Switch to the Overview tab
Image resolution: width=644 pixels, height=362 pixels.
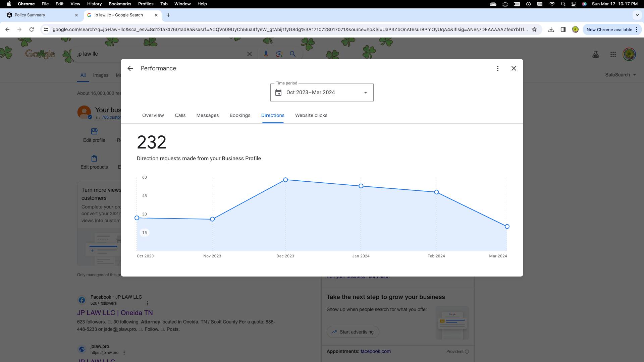[153, 115]
